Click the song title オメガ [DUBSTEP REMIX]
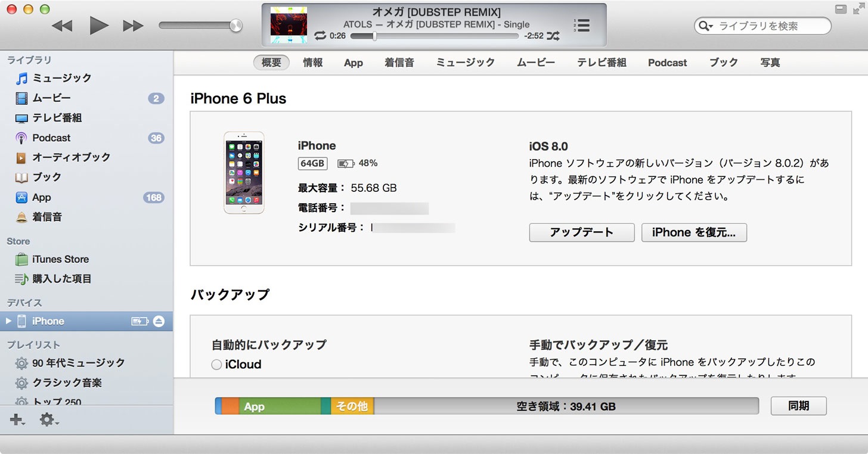This screenshot has width=868, height=454. click(x=436, y=12)
